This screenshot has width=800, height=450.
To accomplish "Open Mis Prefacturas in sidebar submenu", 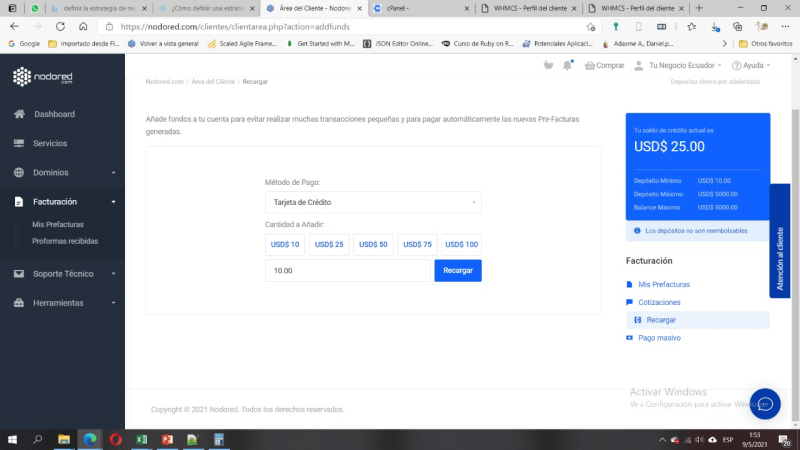I will [x=58, y=224].
